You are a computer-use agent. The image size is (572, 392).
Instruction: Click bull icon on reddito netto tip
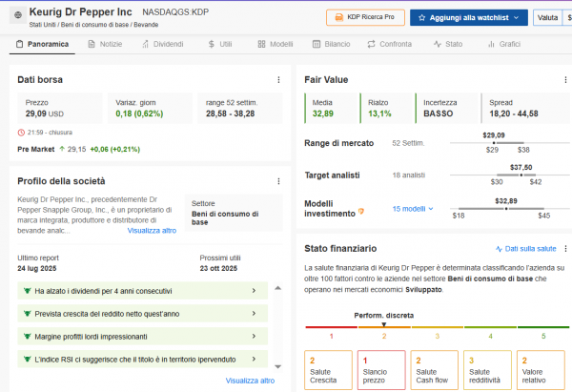click(27, 314)
